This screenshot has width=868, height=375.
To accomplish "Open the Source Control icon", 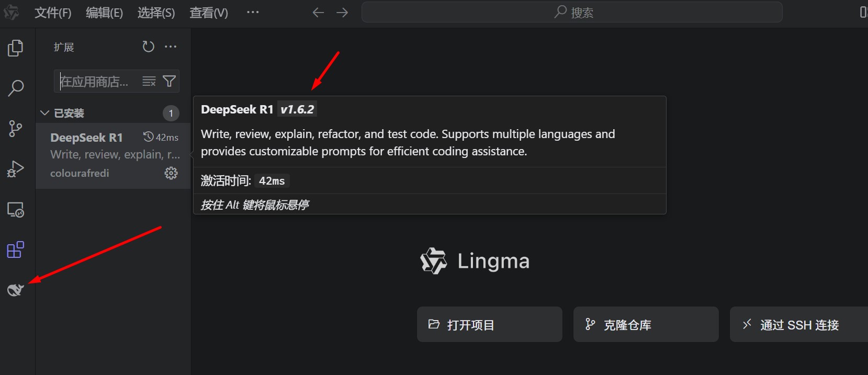I will [x=15, y=128].
